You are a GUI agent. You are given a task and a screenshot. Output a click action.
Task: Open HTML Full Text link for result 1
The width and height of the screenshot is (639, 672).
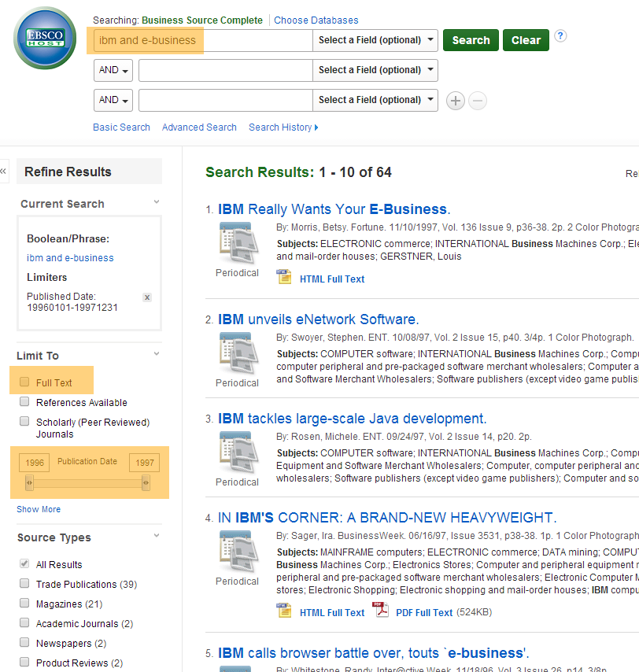point(332,279)
